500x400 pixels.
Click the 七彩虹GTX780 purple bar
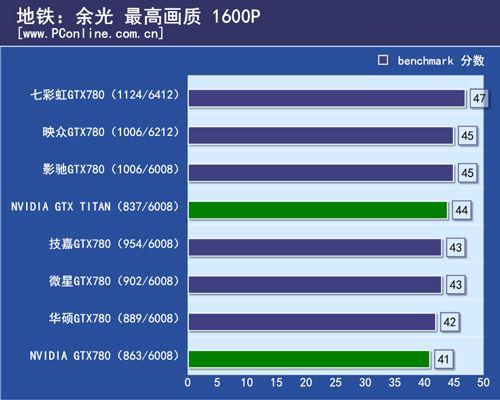(327, 98)
